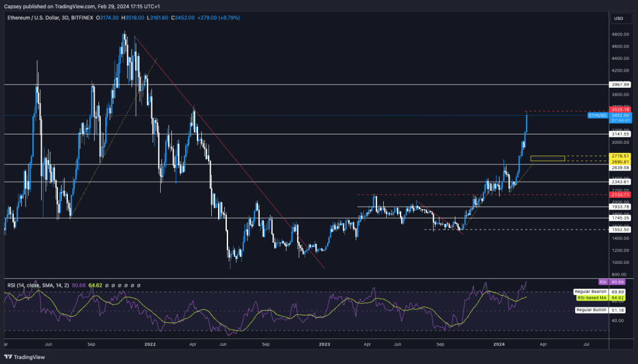The width and height of the screenshot is (638, 364).
Task: Click the +279.00 (+8.79%) change value
Action: 219,18
